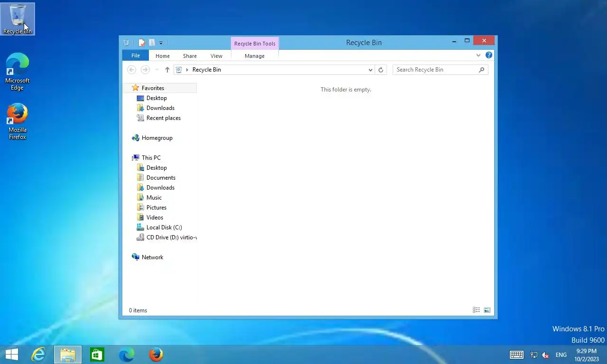Open Help with the question mark icon
This screenshot has height=364, width=607.
[x=489, y=55]
